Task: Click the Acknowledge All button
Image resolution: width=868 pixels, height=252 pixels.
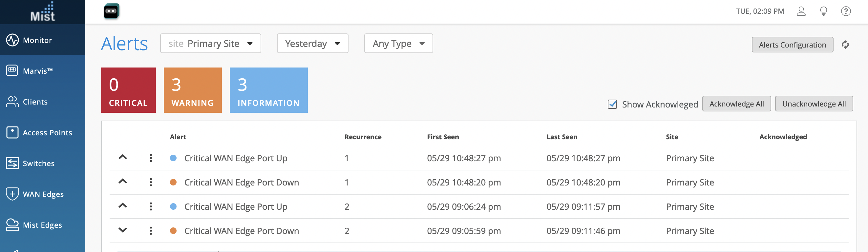Action: 736,104
